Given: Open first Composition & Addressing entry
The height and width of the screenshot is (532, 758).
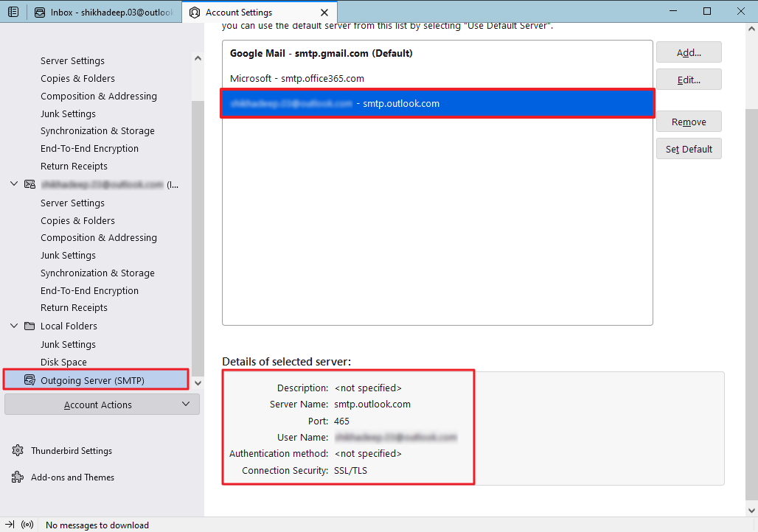Looking at the screenshot, I should pyautogui.click(x=99, y=96).
